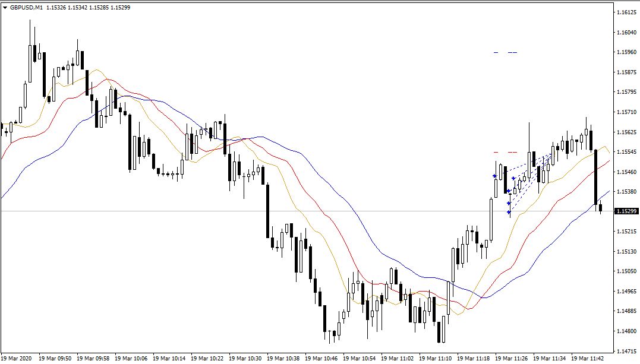Click the 19 Mar 11:34 time label

pyautogui.click(x=550, y=358)
